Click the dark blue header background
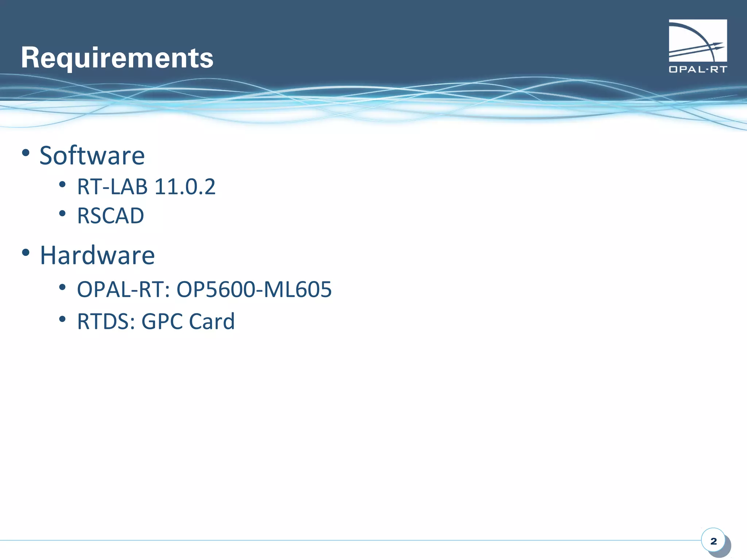The width and height of the screenshot is (747, 560). [401, 36]
